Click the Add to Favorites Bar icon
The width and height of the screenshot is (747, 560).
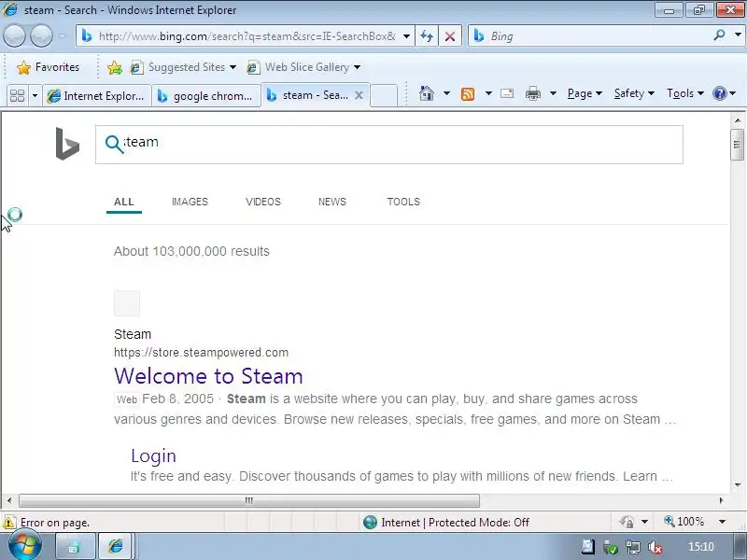point(114,67)
